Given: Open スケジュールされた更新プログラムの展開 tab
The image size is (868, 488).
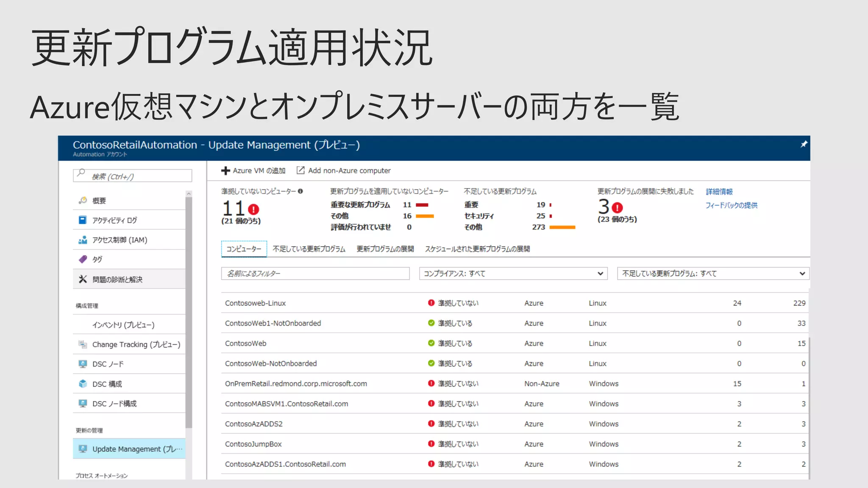Looking at the screenshot, I should click(477, 249).
